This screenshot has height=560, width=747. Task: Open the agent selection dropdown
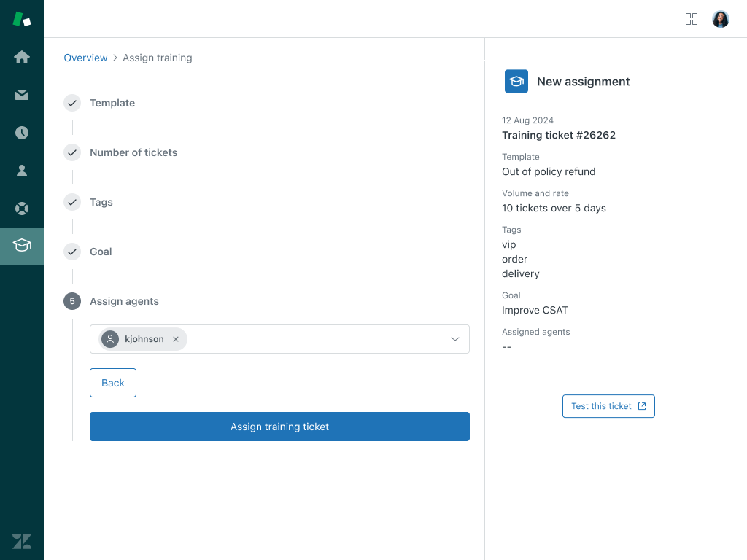click(x=454, y=338)
